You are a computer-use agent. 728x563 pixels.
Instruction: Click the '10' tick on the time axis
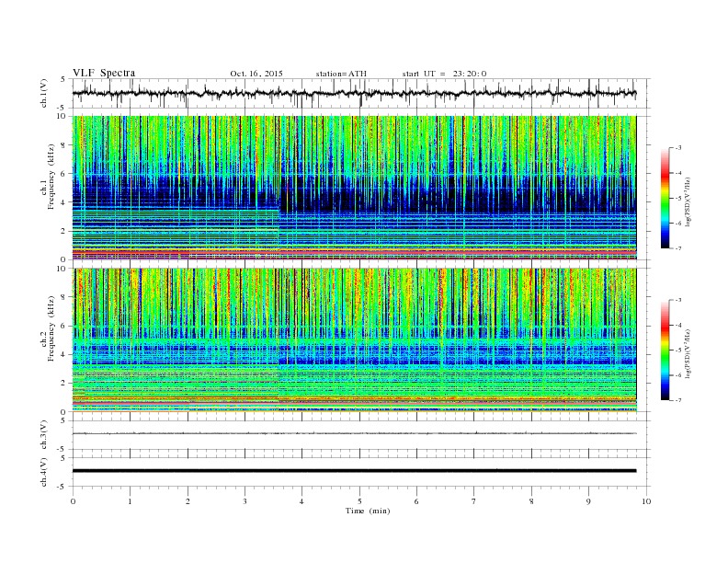click(646, 501)
